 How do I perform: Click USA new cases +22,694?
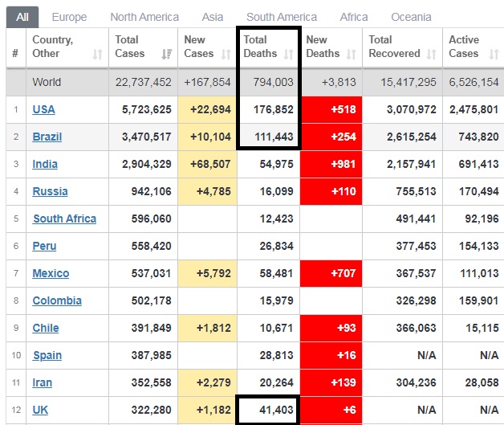tap(210, 110)
